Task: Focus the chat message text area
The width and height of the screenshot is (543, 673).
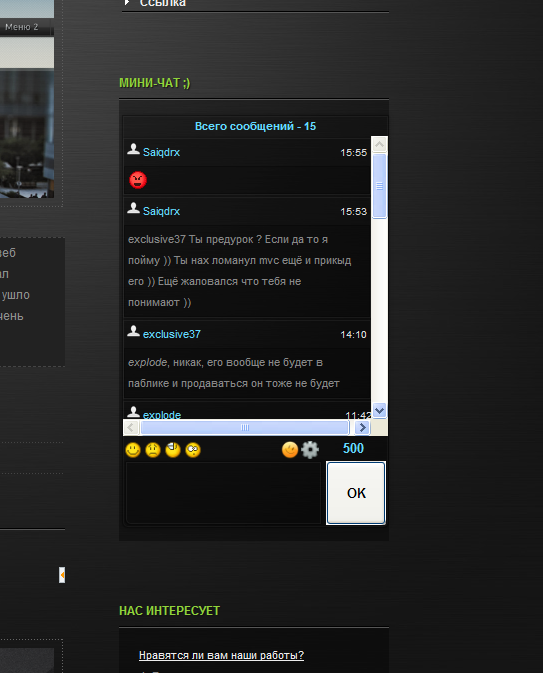Action: tap(223, 493)
